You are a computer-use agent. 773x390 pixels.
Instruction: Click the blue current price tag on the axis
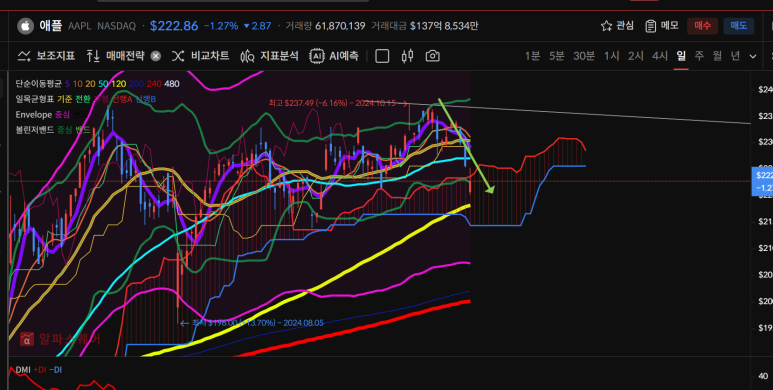762,181
